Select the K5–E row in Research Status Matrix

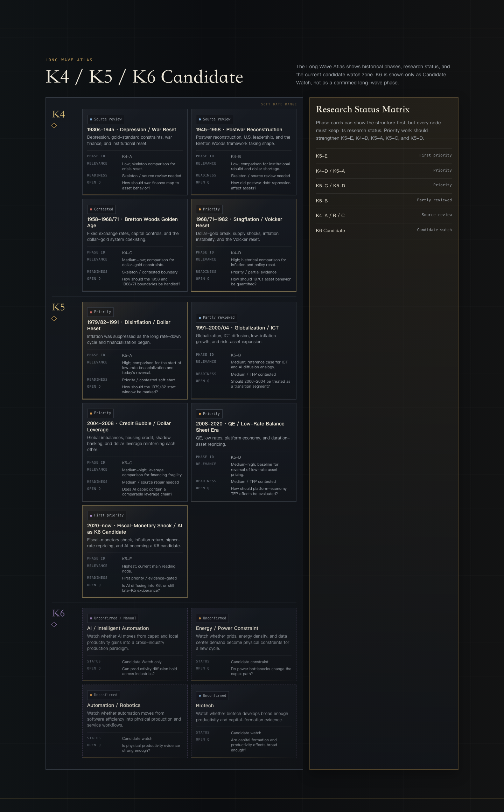[x=384, y=156]
